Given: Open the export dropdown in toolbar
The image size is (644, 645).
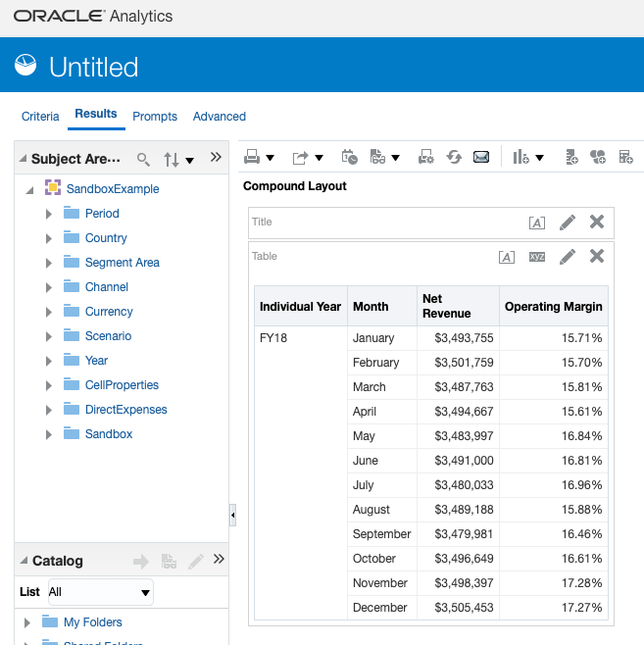Looking at the screenshot, I should pos(308,157).
